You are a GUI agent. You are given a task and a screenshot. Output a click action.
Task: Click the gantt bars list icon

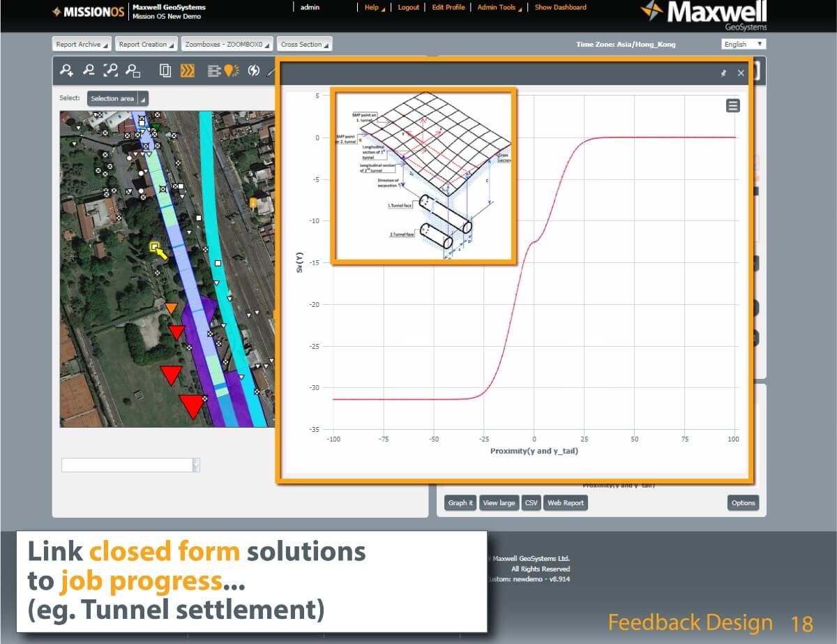tap(214, 70)
